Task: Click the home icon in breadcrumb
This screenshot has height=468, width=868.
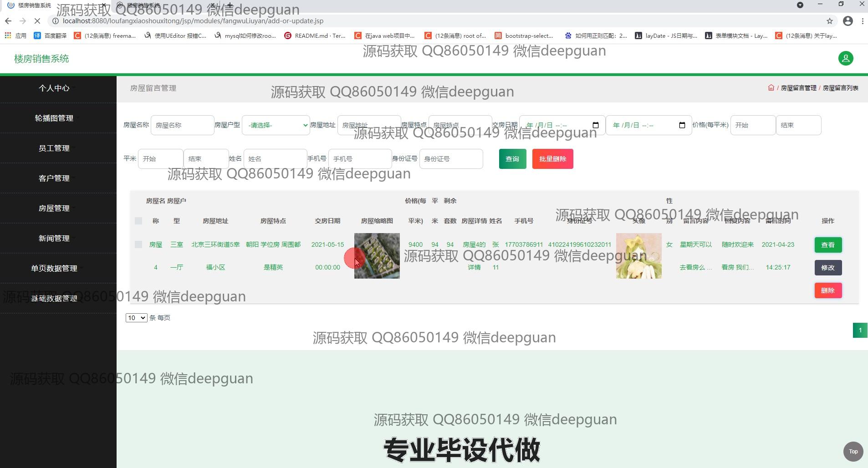Action: pos(771,88)
